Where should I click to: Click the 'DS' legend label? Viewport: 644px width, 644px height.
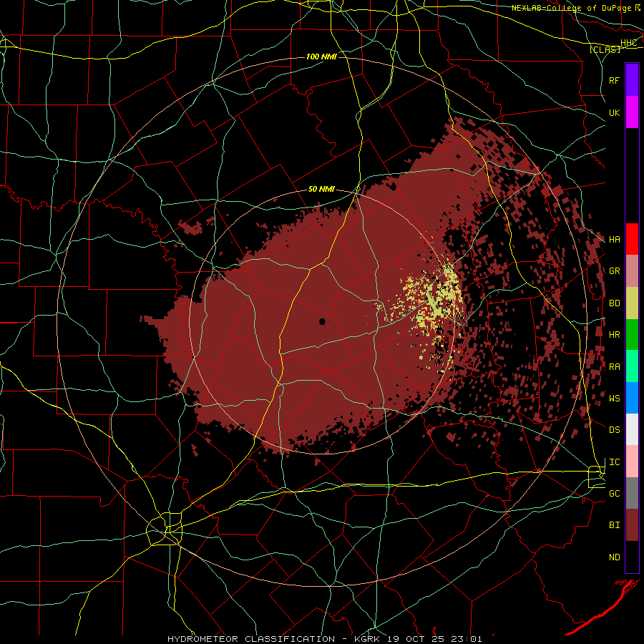click(x=615, y=430)
